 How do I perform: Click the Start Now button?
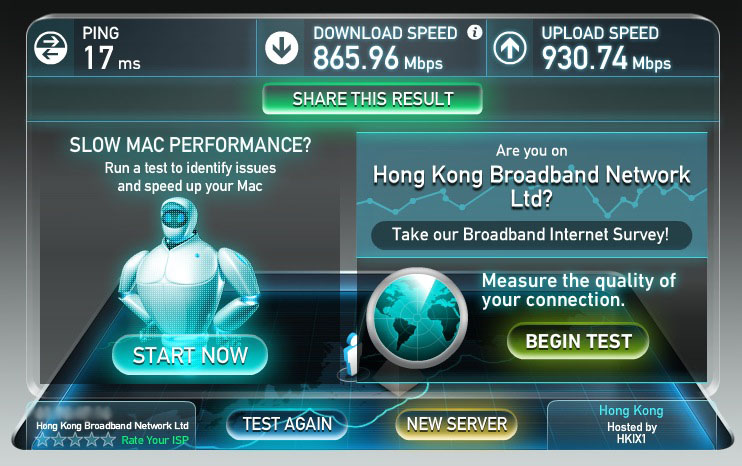tap(190, 355)
